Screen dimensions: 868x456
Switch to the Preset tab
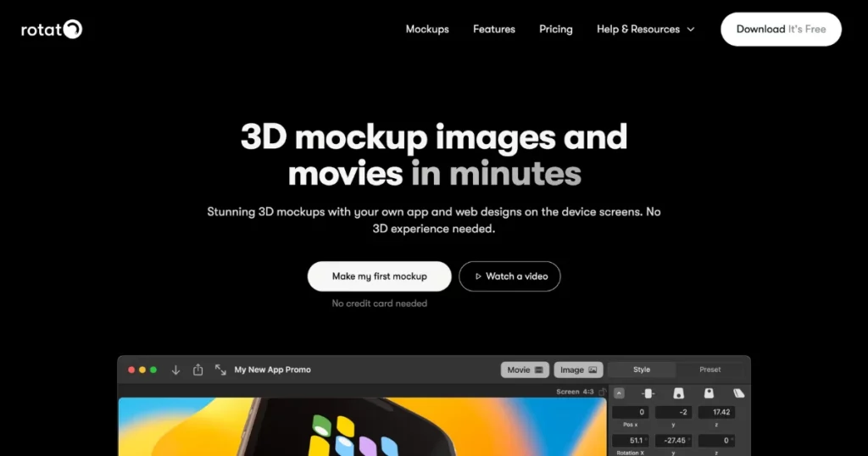(x=709, y=369)
